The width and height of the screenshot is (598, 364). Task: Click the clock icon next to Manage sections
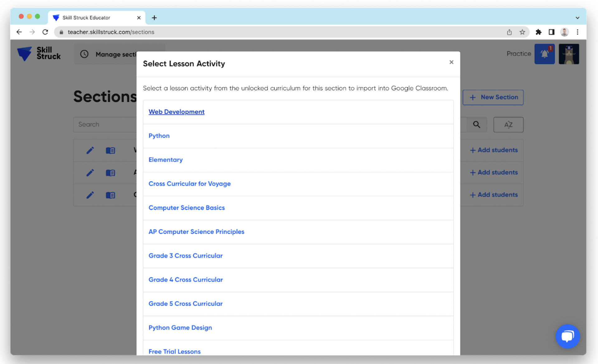(84, 54)
